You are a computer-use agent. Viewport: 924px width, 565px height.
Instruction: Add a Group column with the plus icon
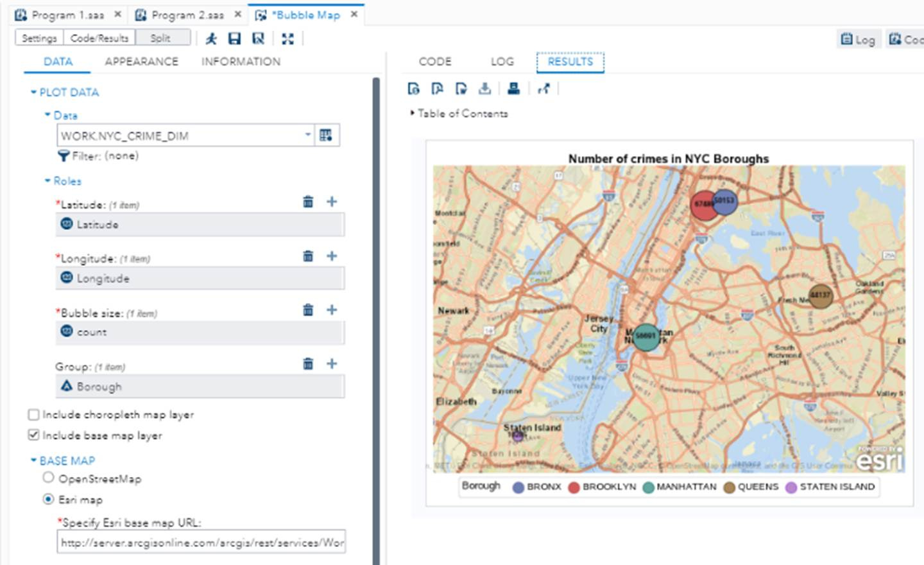click(332, 363)
